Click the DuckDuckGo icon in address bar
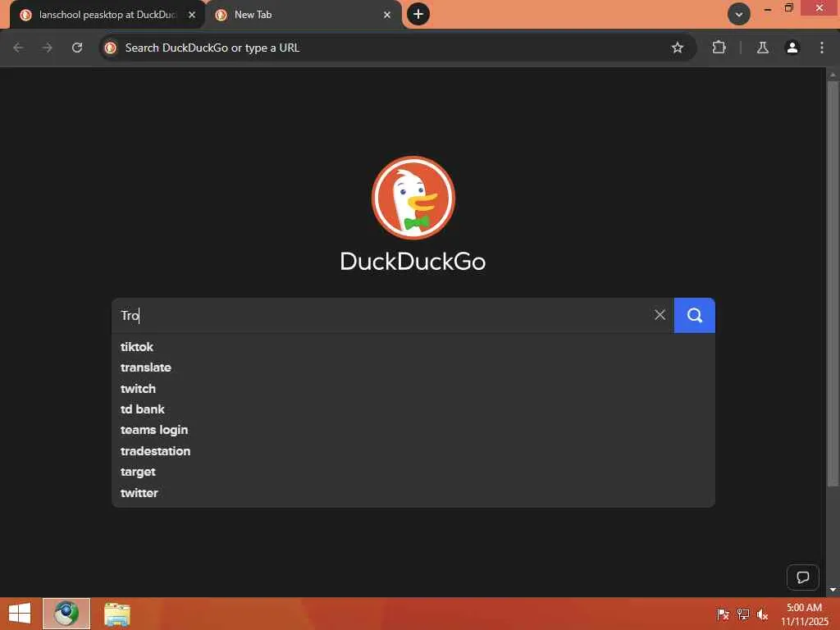This screenshot has width=840, height=630. tap(111, 48)
